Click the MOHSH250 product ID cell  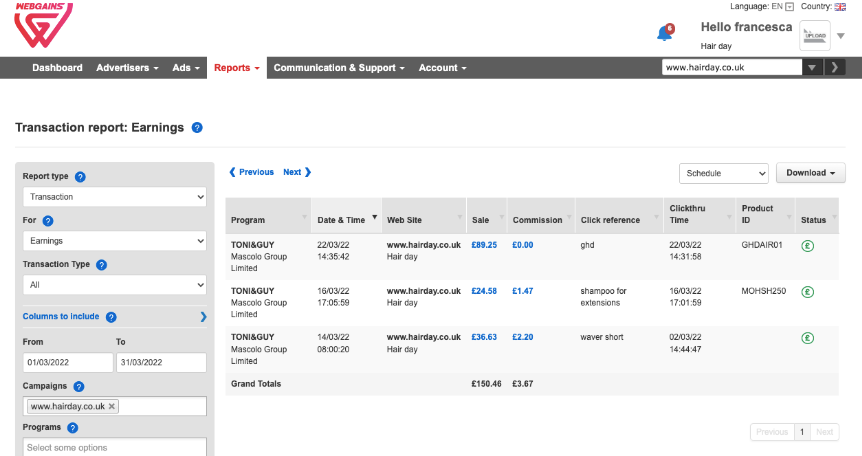pyautogui.click(x=764, y=291)
